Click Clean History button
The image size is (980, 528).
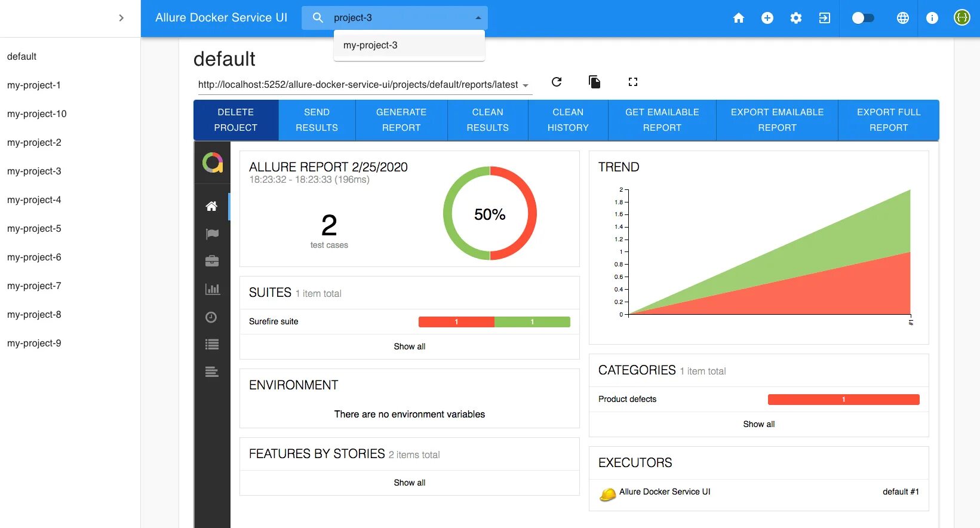point(568,120)
